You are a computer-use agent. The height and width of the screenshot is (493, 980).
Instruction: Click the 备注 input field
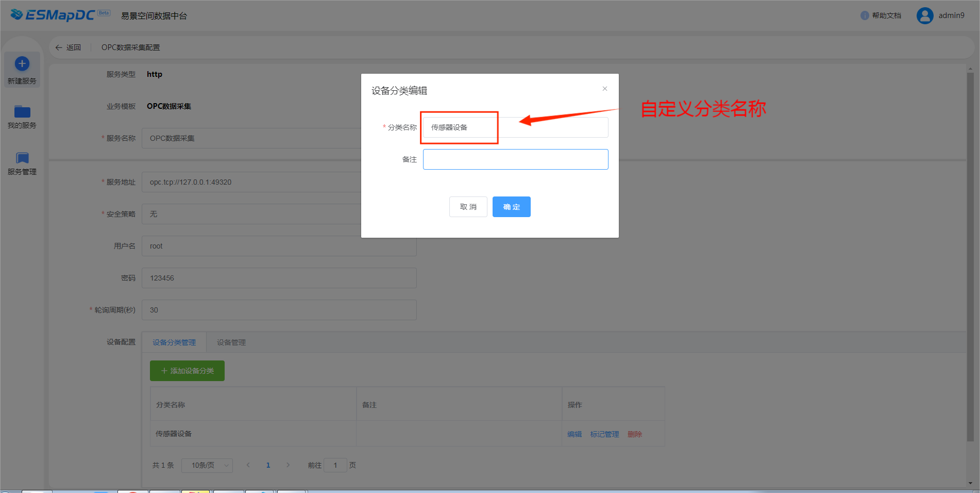click(515, 159)
